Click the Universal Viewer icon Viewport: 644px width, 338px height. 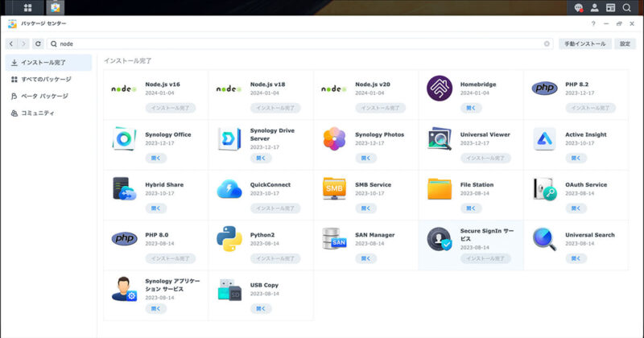click(x=439, y=138)
